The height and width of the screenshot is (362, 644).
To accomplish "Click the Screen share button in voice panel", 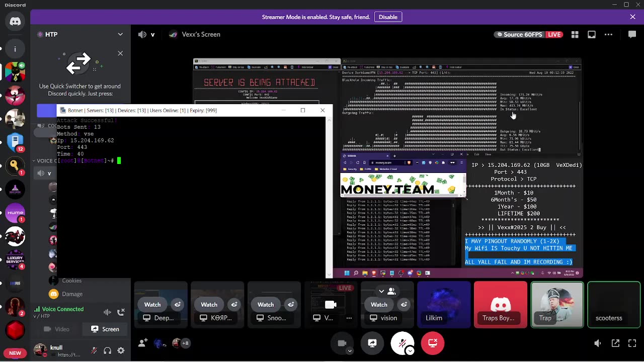I will (105, 329).
